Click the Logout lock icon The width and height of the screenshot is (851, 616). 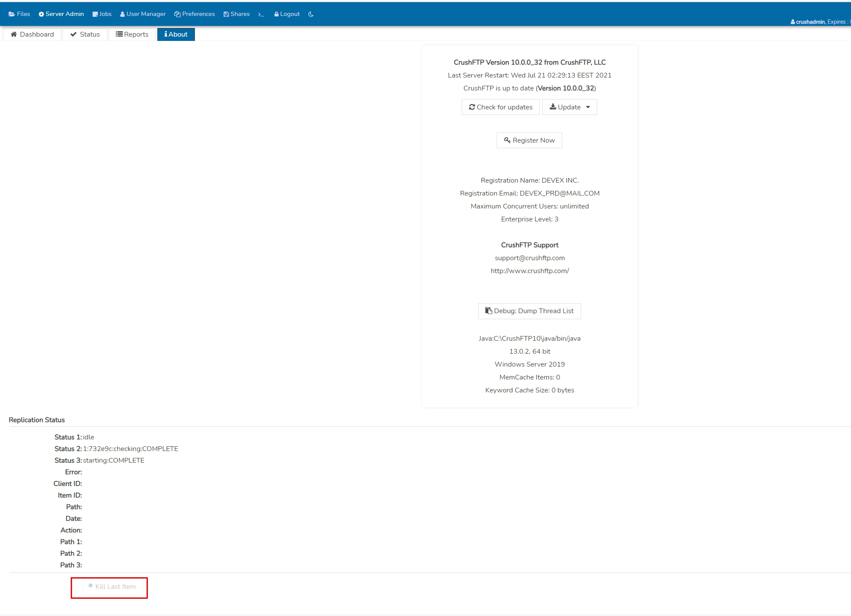(x=276, y=14)
